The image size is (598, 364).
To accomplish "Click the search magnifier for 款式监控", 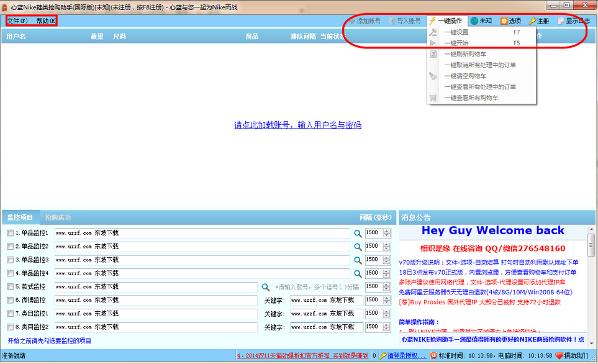I will click(x=266, y=287).
